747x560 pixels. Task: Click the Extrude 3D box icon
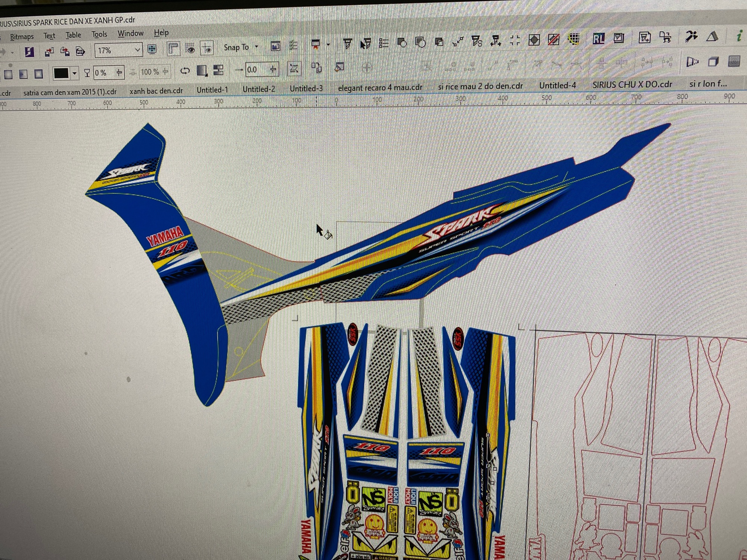point(713,62)
